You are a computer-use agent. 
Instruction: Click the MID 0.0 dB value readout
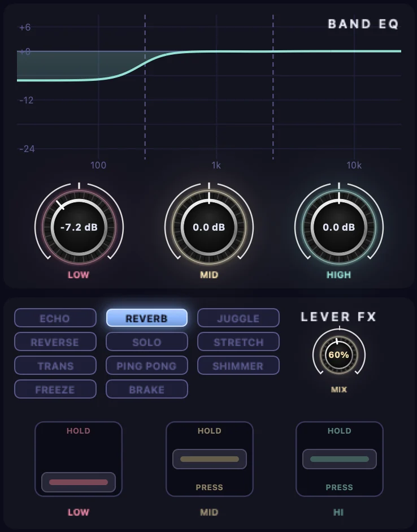click(209, 227)
